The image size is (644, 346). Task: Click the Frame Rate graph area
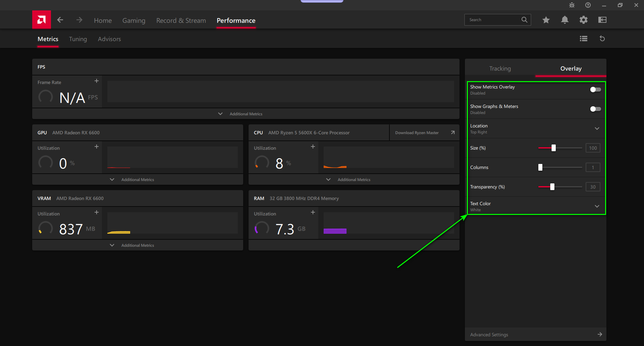(x=281, y=92)
